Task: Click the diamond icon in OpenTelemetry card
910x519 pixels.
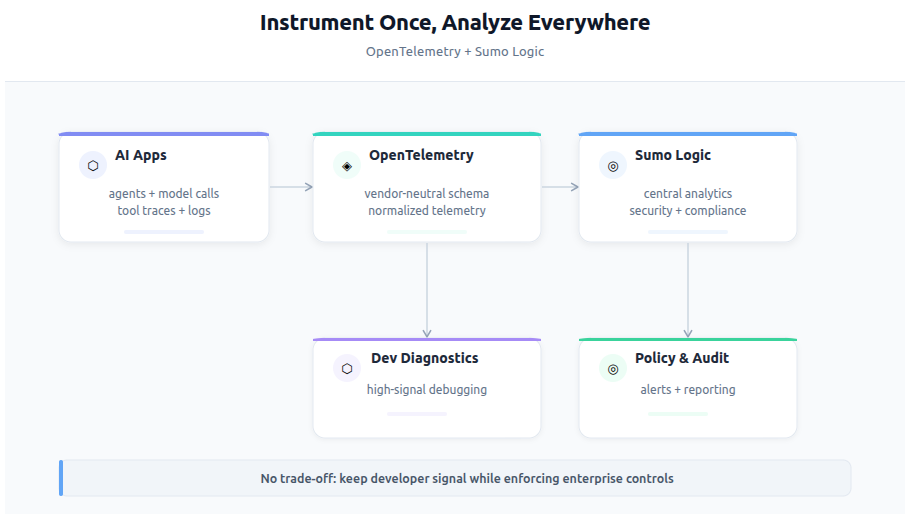Action: 347,166
